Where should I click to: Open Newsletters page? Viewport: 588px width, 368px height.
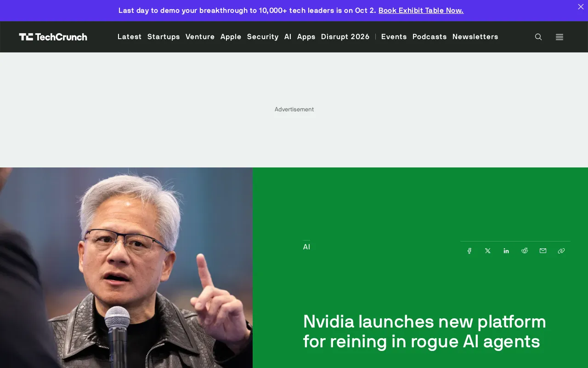click(475, 37)
